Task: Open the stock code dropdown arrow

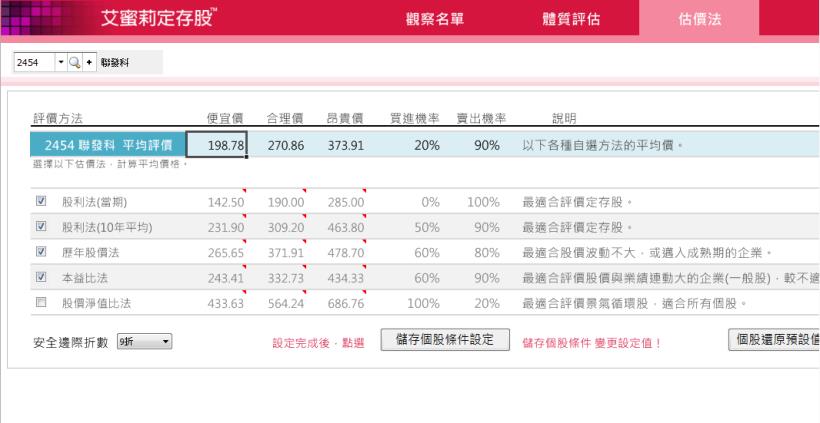Action: [61, 63]
